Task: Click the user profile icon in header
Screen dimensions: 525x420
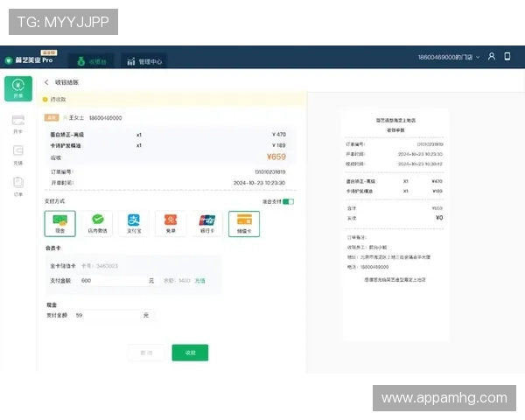Action: (x=492, y=56)
